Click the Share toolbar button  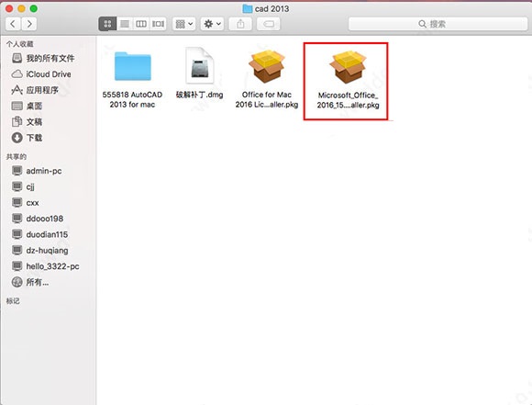[240, 24]
